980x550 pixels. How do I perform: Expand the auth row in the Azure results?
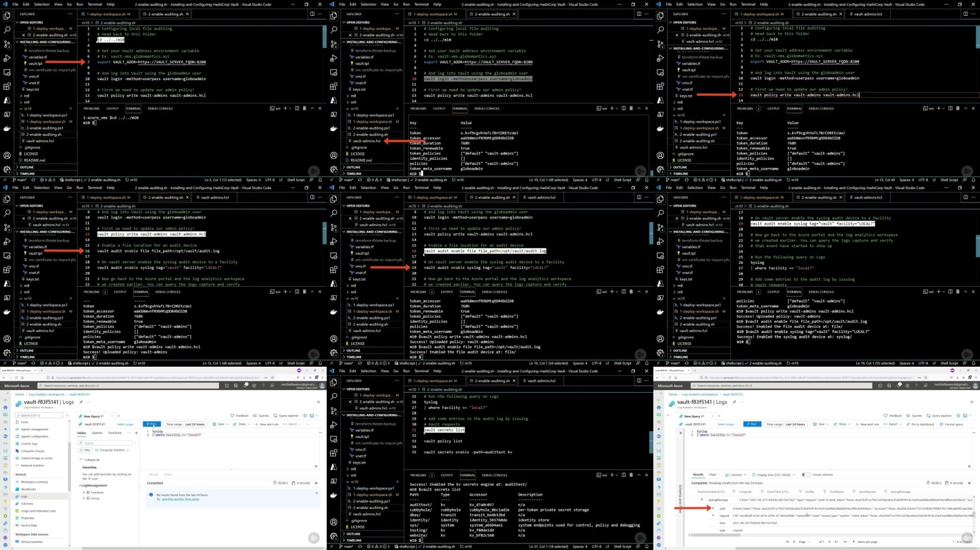pos(713,509)
